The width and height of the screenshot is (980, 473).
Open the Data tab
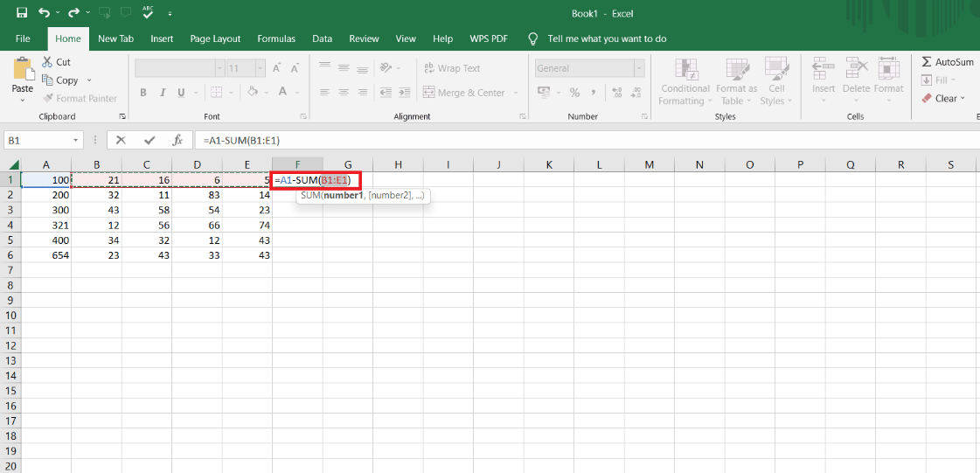[x=322, y=38]
